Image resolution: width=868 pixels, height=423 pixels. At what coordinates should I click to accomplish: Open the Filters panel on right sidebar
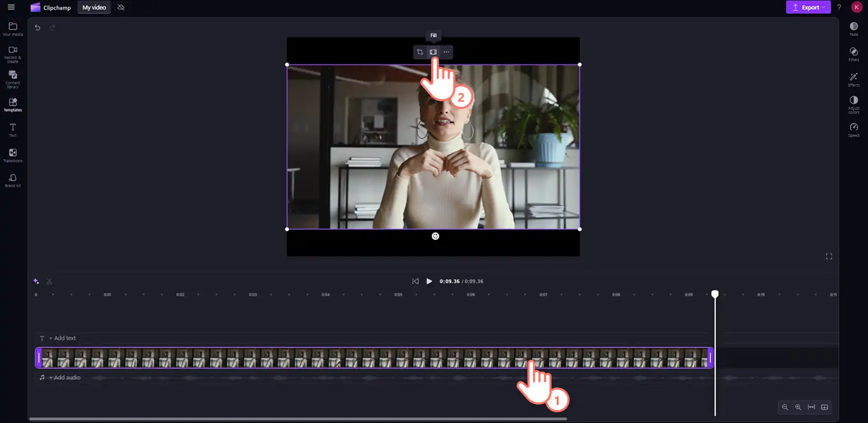[854, 54]
